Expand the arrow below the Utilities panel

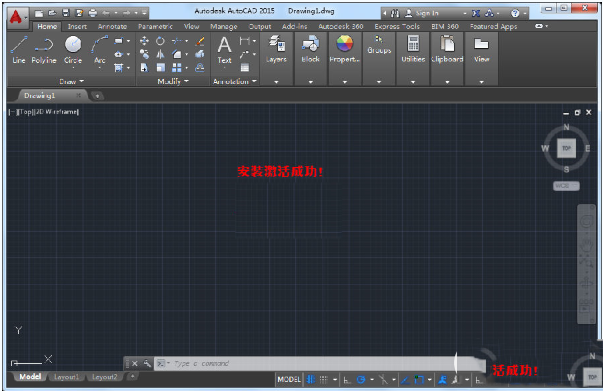pyautogui.click(x=413, y=82)
